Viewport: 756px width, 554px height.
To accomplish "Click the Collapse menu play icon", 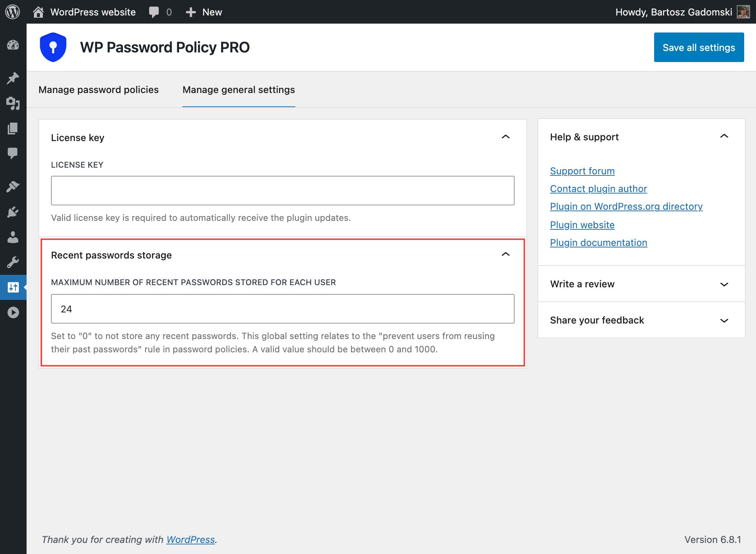I will (x=13, y=312).
